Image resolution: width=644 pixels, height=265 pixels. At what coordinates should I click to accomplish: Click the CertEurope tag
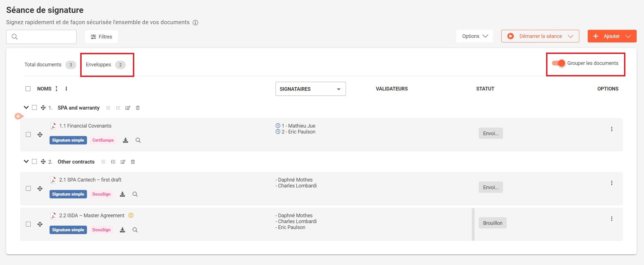click(103, 140)
